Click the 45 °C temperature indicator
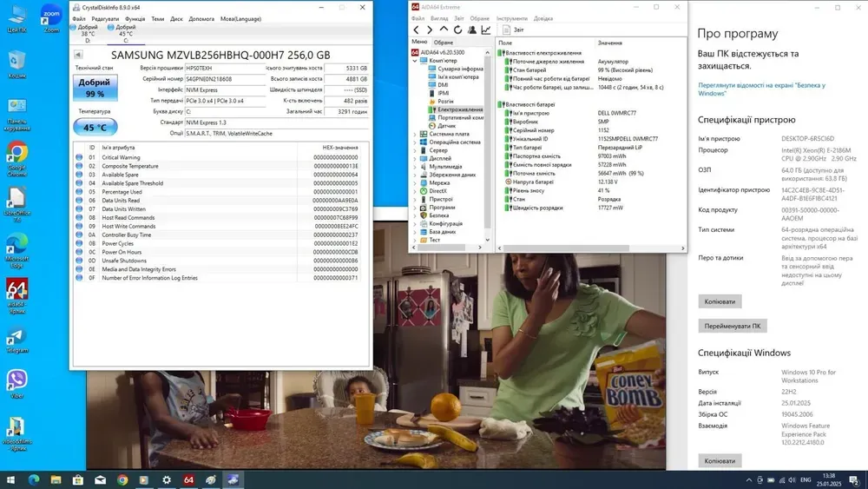 pos(95,127)
